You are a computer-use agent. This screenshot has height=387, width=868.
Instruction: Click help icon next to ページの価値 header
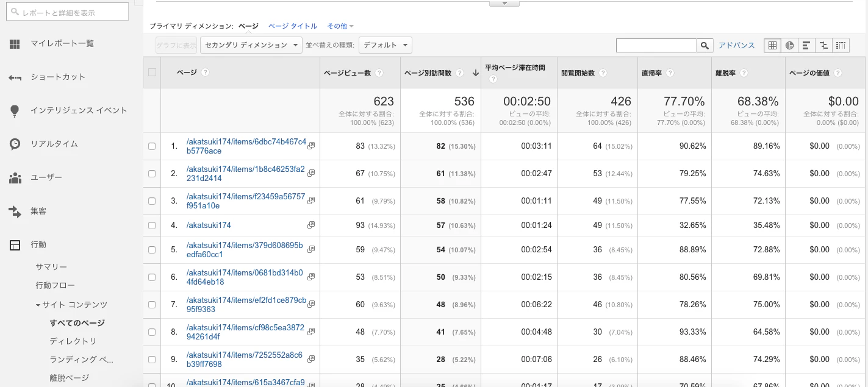[x=838, y=73]
